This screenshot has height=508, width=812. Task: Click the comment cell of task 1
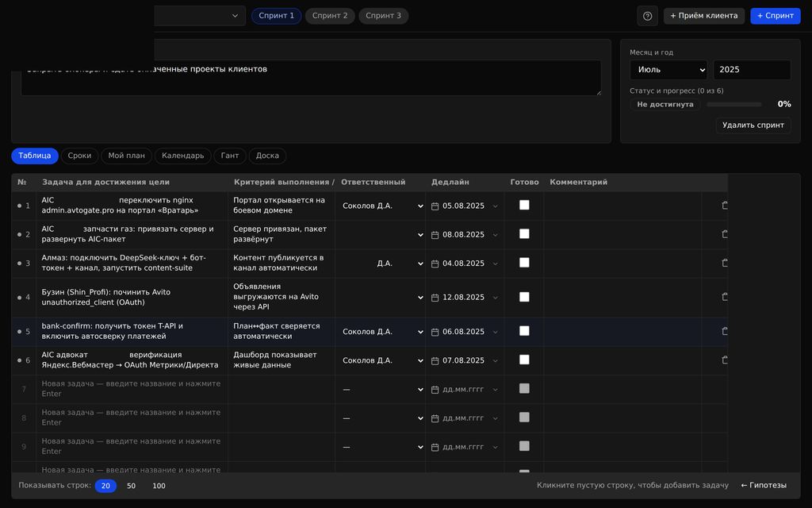622,206
